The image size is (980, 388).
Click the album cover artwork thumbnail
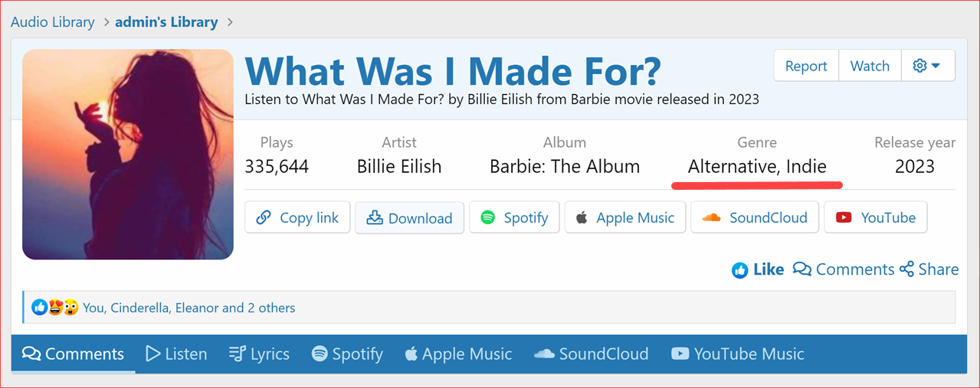click(x=128, y=155)
